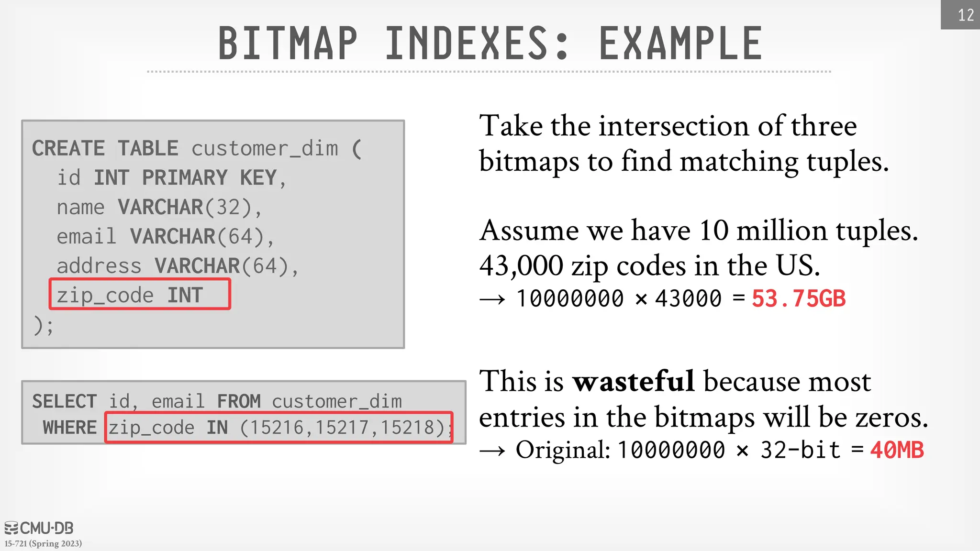
Task: Click the id INT PRIMARY KEY line
Action: [171, 178]
